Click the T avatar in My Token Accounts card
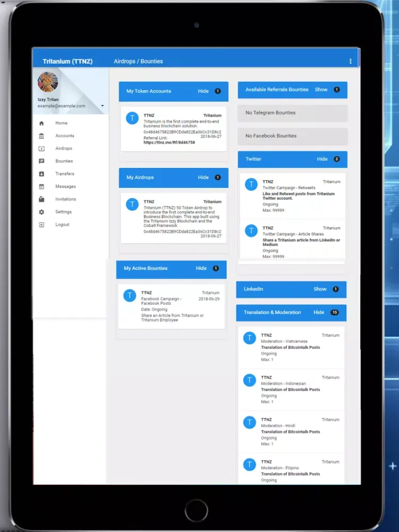The height and width of the screenshot is (532, 399). coord(132,118)
